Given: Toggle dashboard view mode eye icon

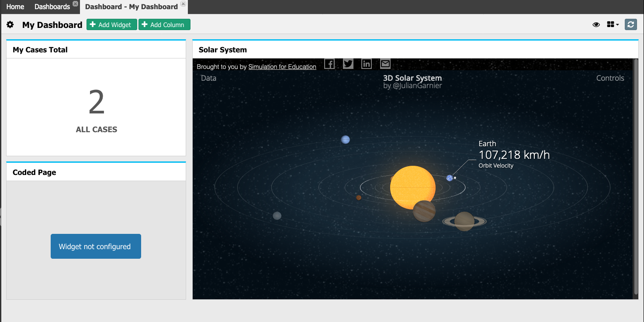Looking at the screenshot, I should click(x=596, y=25).
